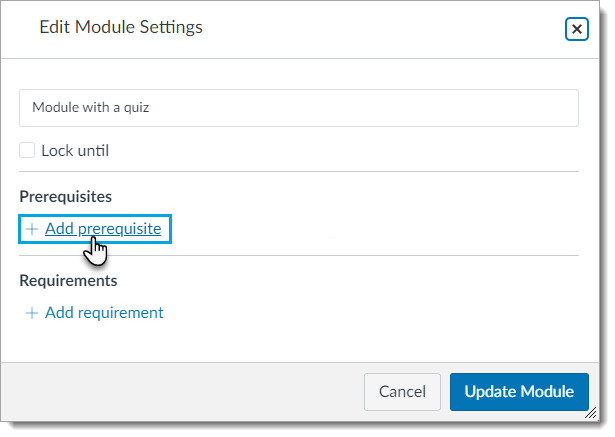Click the Lock until label text
The width and height of the screenshot is (615, 437).
tap(75, 151)
